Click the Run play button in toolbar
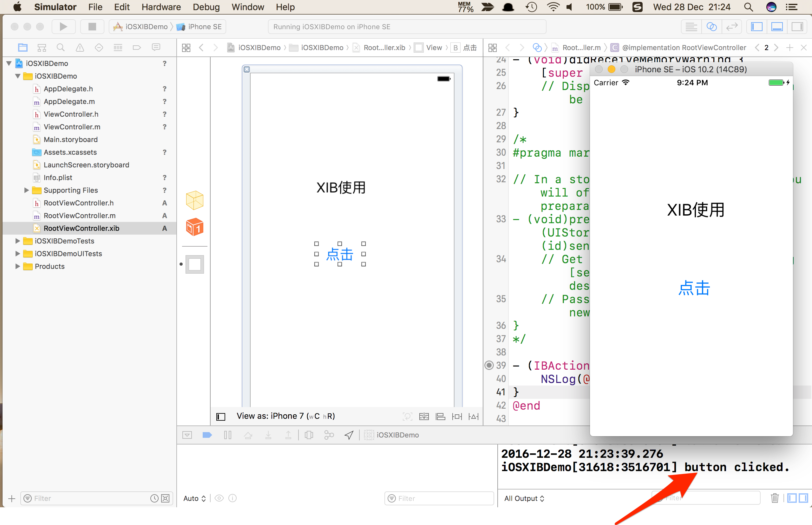 (63, 27)
